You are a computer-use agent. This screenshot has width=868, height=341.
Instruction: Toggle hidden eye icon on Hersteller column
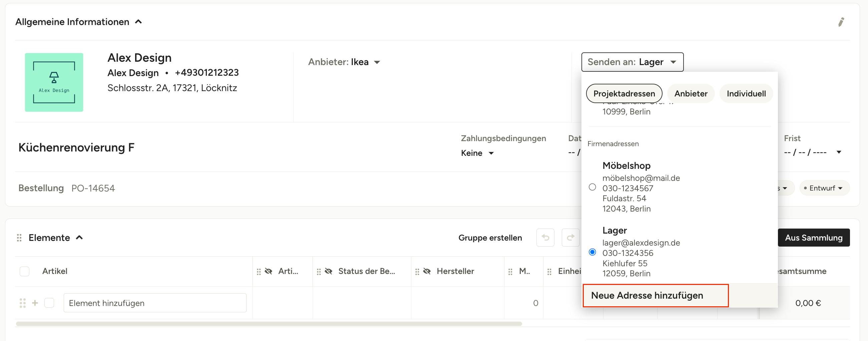pyautogui.click(x=427, y=271)
